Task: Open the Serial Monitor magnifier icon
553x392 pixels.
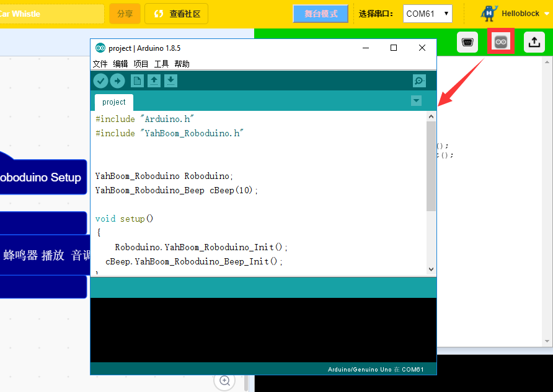Action: click(x=419, y=81)
